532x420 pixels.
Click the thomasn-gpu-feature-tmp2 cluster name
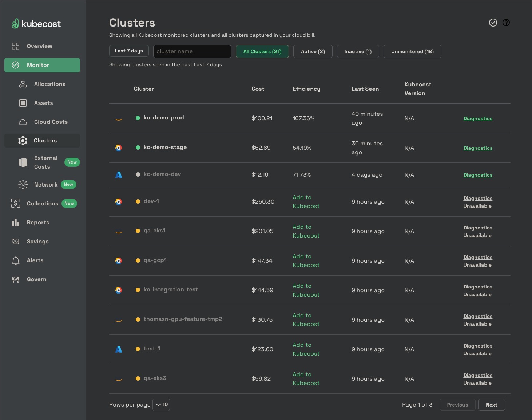(183, 319)
